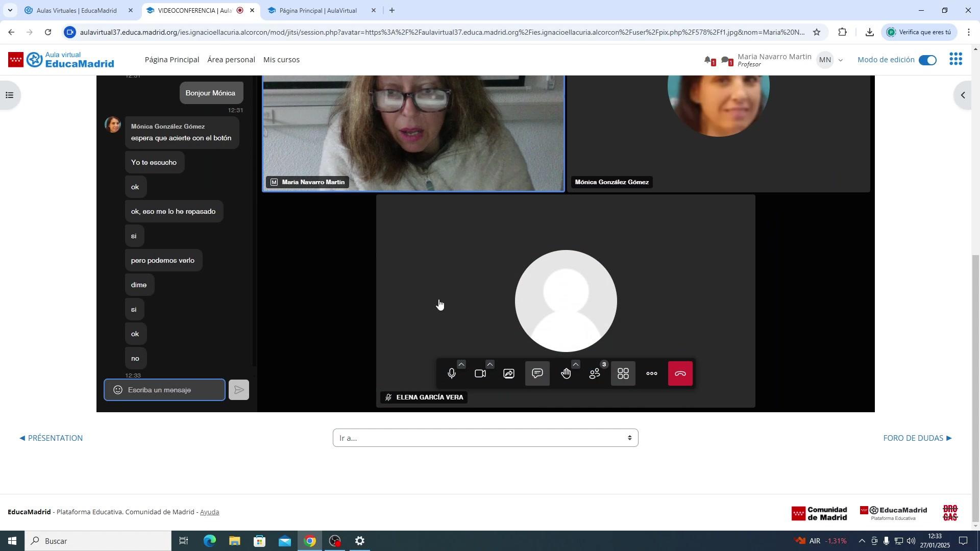Turn off the camera in the toolbar

tap(480, 374)
